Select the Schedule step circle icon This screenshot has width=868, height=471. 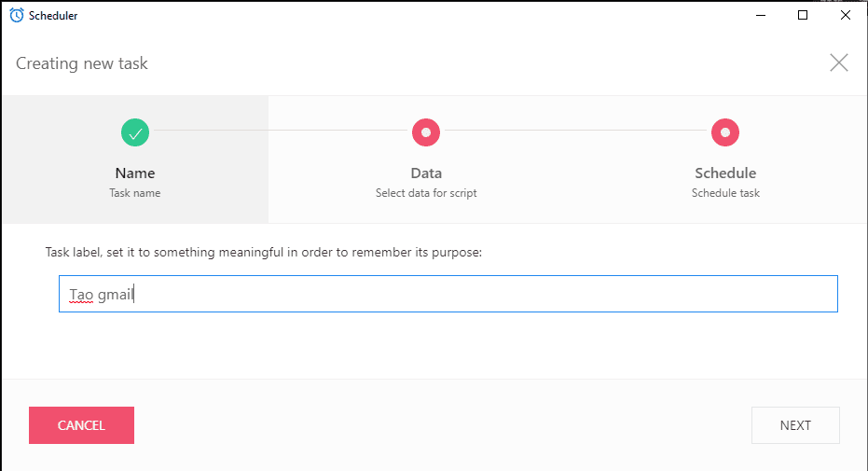tap(725, 132)
